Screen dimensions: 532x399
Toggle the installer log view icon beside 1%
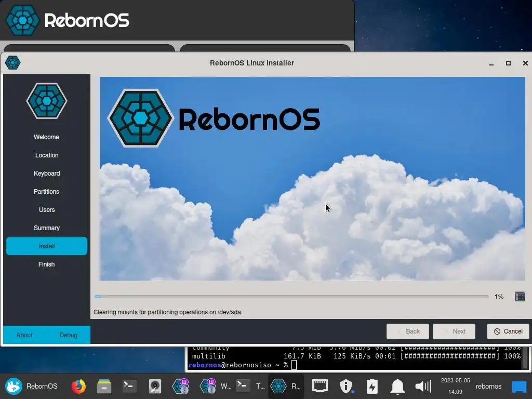coord(520,296)
